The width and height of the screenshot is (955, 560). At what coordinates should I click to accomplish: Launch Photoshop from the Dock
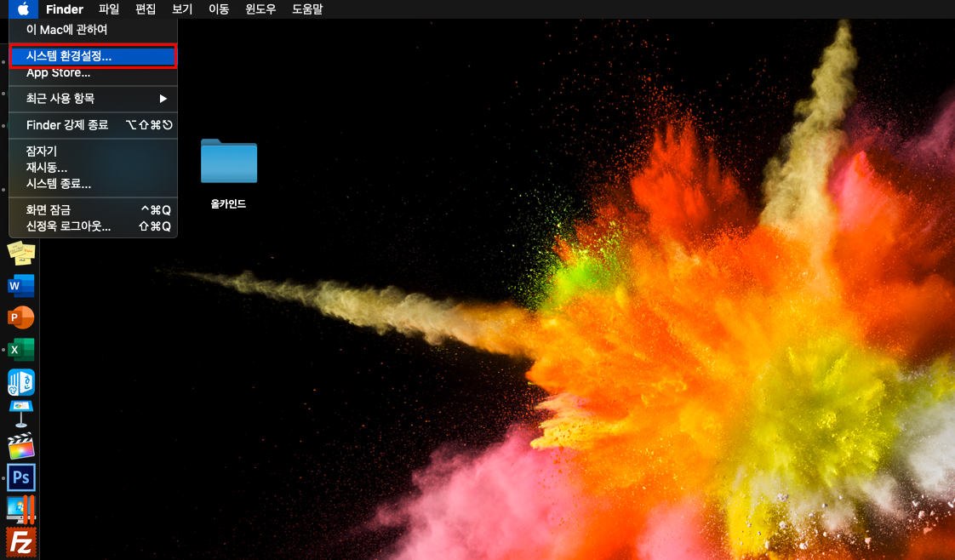pyautogui.click(x=20, y=477)
